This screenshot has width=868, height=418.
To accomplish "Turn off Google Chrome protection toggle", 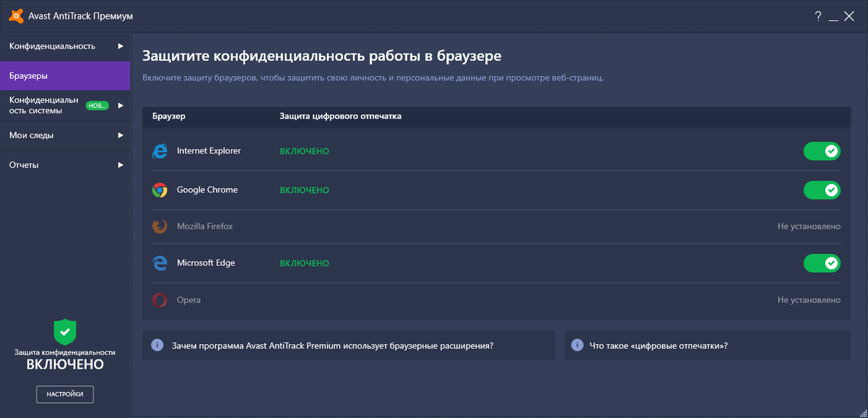I will (822, 190).
